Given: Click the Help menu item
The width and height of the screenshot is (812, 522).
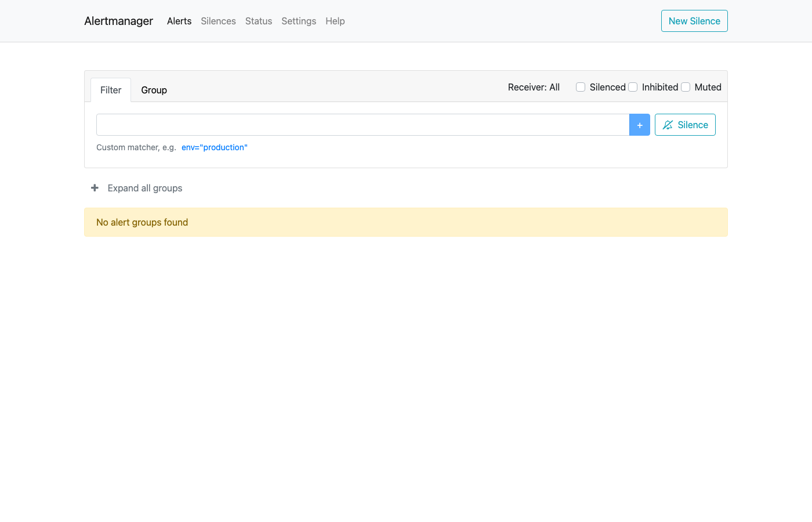Looking at the screenshot, I should point(335,21).
